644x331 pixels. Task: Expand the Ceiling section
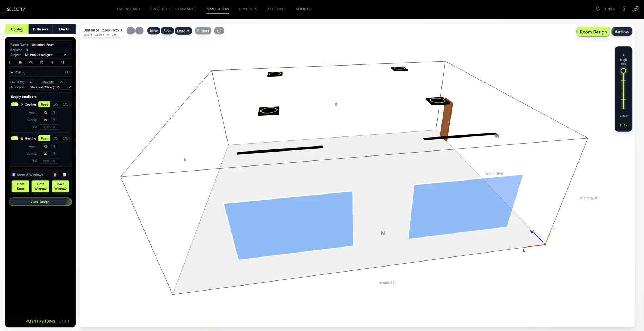[x=40, y=72]
